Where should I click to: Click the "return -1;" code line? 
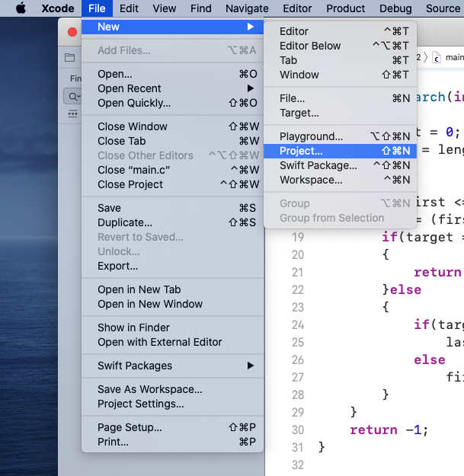tap(389, 430)
